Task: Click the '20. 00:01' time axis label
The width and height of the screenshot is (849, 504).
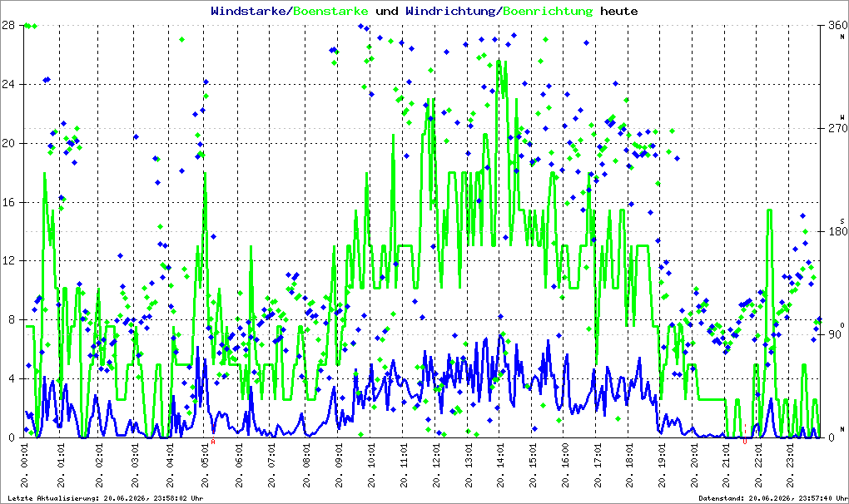Action: [x=25, y=466]
